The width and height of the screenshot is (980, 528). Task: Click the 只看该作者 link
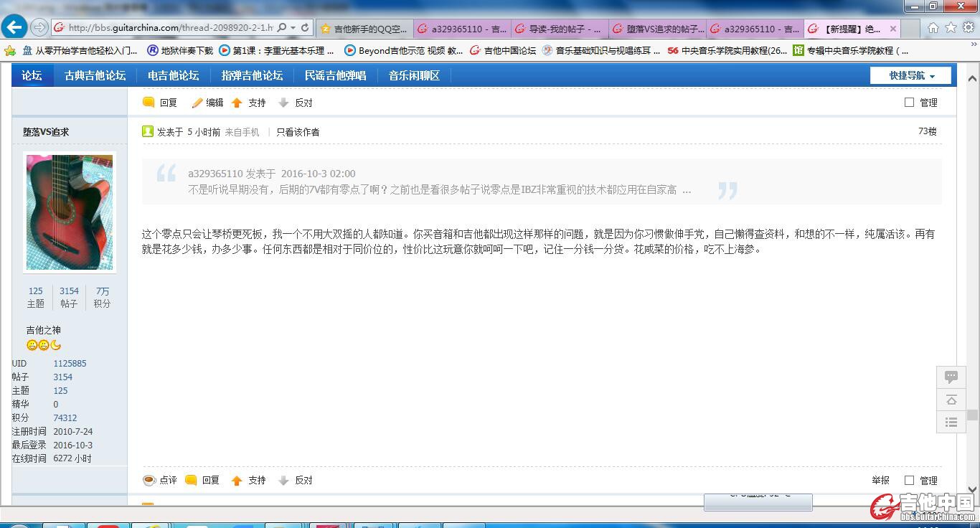(x=298, y=132)
